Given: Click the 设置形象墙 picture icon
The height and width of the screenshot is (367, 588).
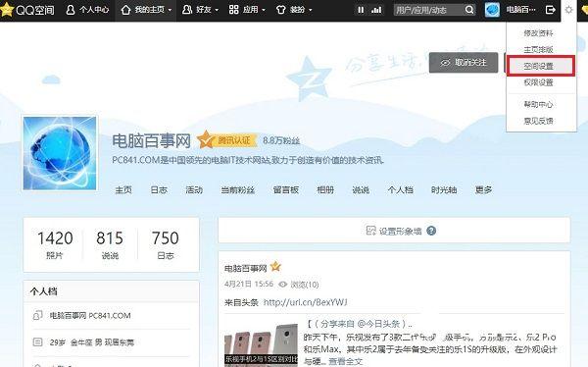Looking at the screenshot, I should tap(370, 231).
